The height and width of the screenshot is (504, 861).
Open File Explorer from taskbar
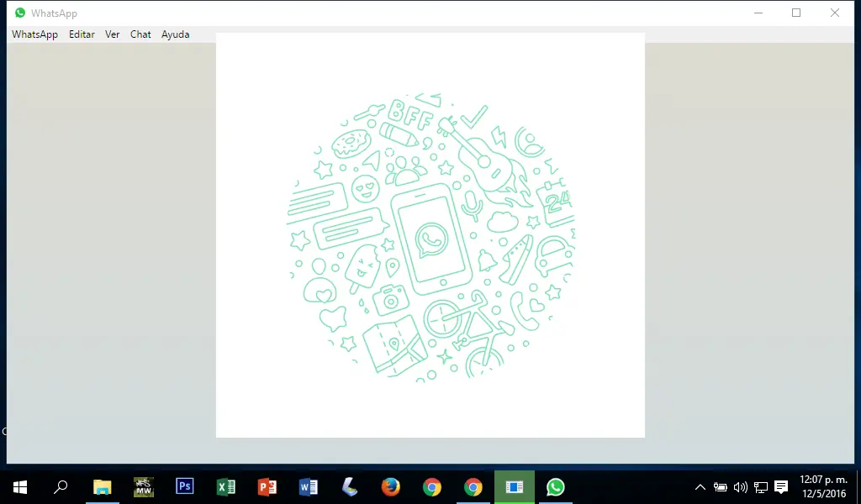pos(102,487)
